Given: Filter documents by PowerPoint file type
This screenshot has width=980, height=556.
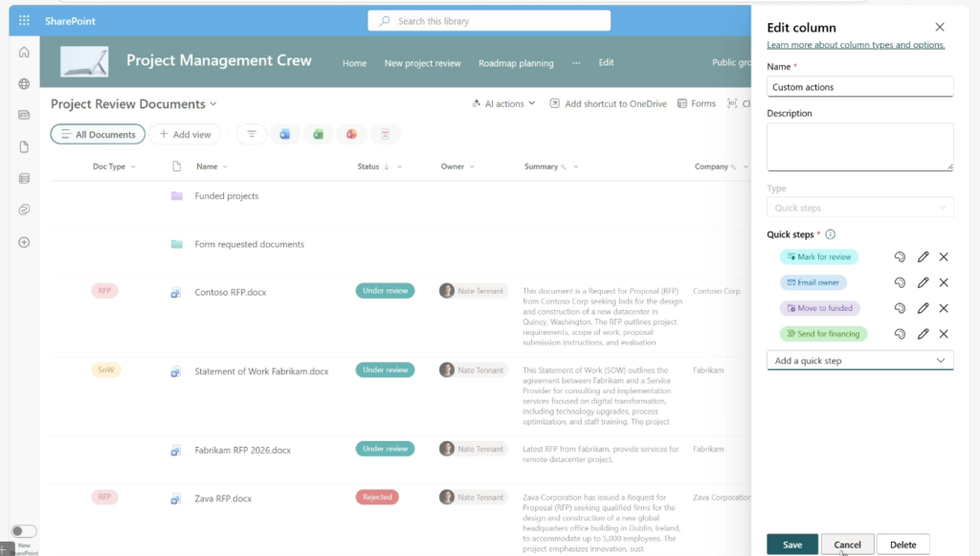Looking at the screenshot, I should pyautogui.click(x=351, y=135).
